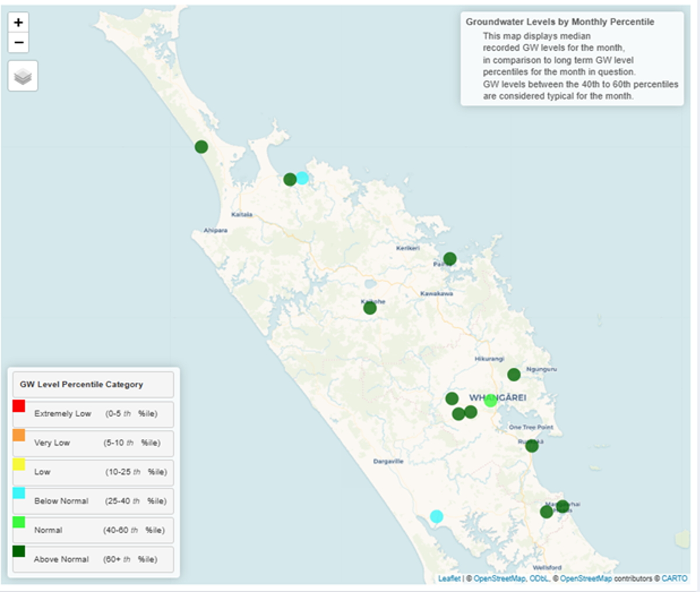Click the cyan Below Normal legend swatch
The height and width of the screenshot is (592, 700).
click(19, 493)
